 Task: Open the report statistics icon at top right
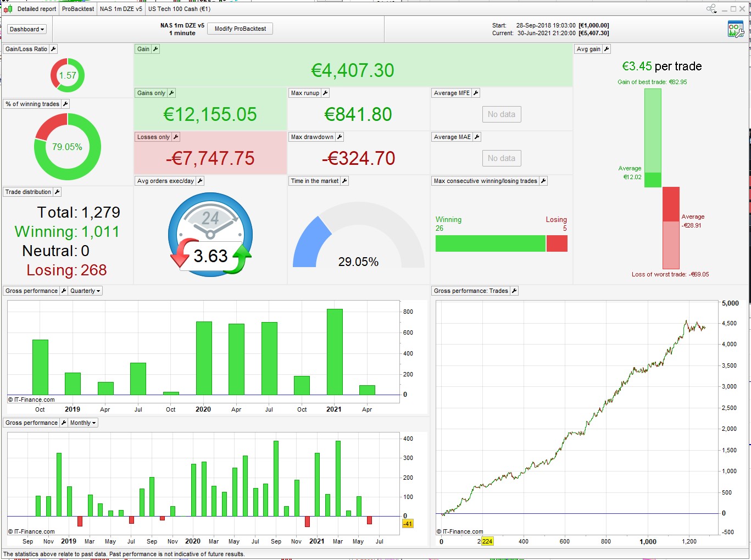[x=736, y=29]
